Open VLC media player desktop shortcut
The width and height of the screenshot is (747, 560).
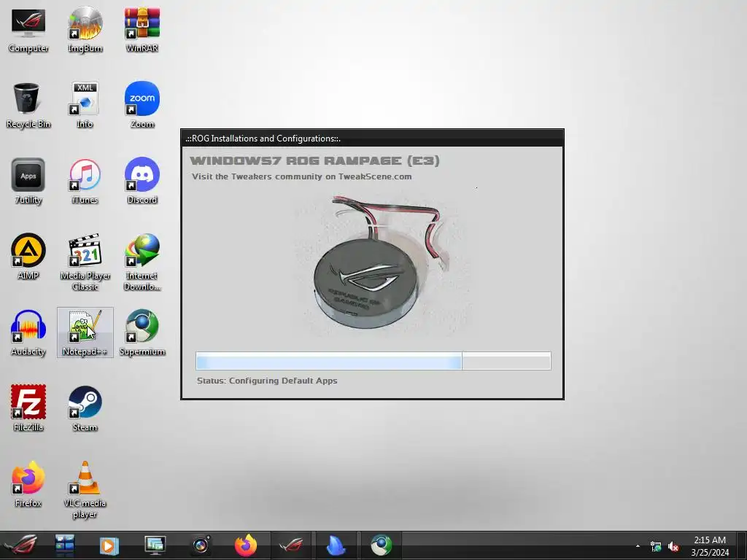(85, 490)
